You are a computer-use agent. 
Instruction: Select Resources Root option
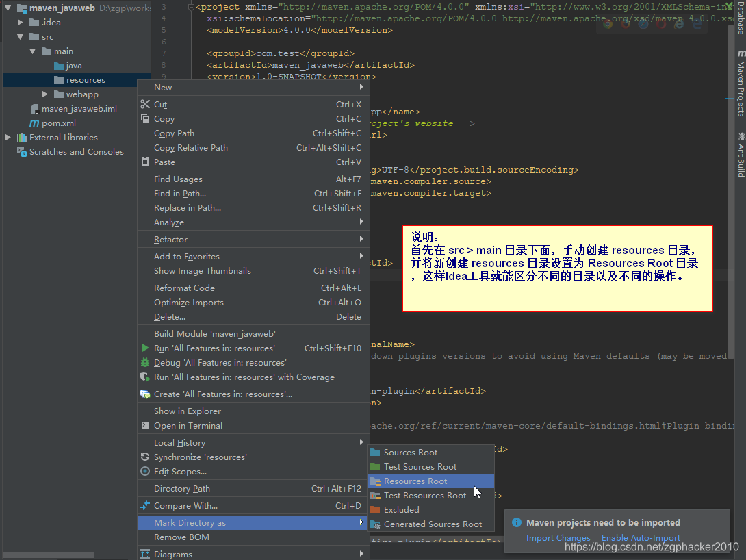coord(431,481)
